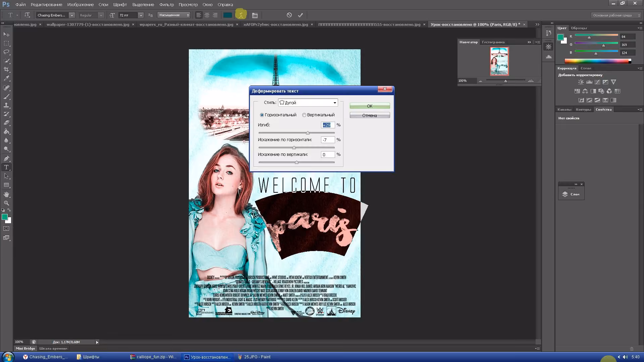
Task: Click the vertical distortion value field
Action: tap(328, 155)
